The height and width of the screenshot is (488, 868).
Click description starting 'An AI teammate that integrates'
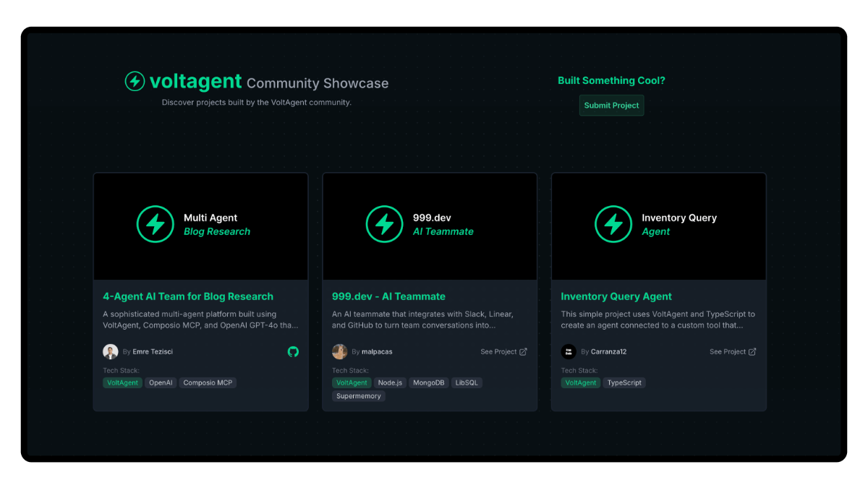pos(423,320)
